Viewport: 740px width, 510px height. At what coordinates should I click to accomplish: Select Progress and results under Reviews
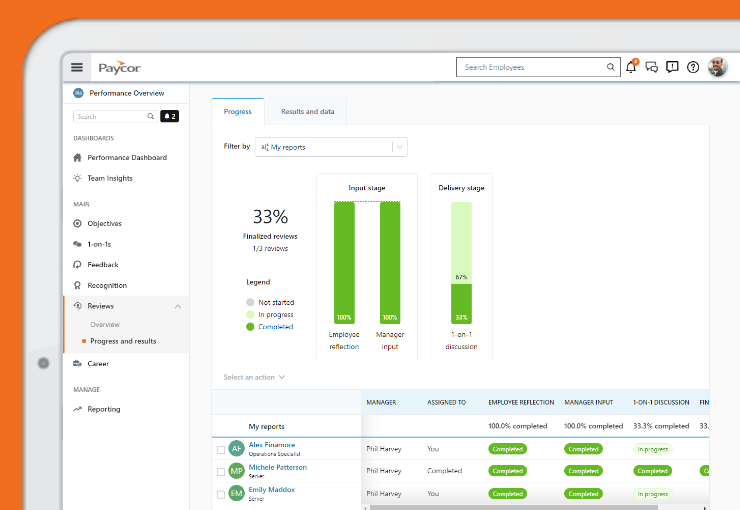(123, 341)
